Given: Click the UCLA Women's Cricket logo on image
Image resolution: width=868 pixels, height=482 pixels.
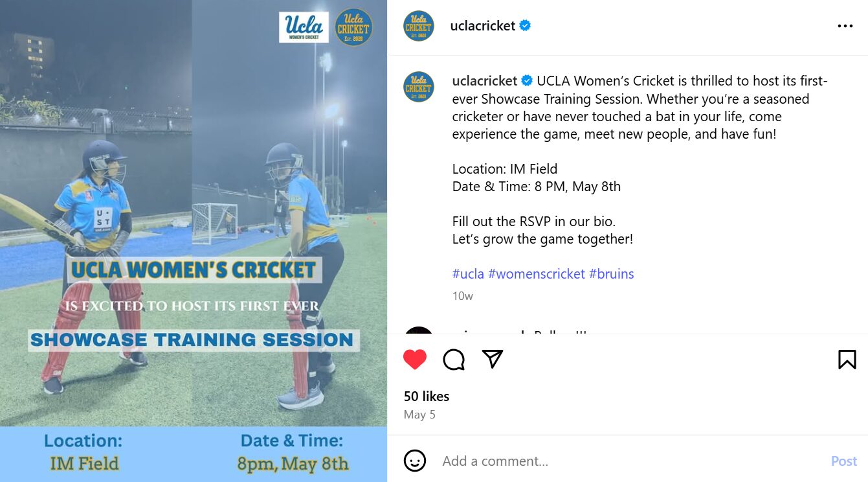Looking at the screenshot, I should coord(304,27).
